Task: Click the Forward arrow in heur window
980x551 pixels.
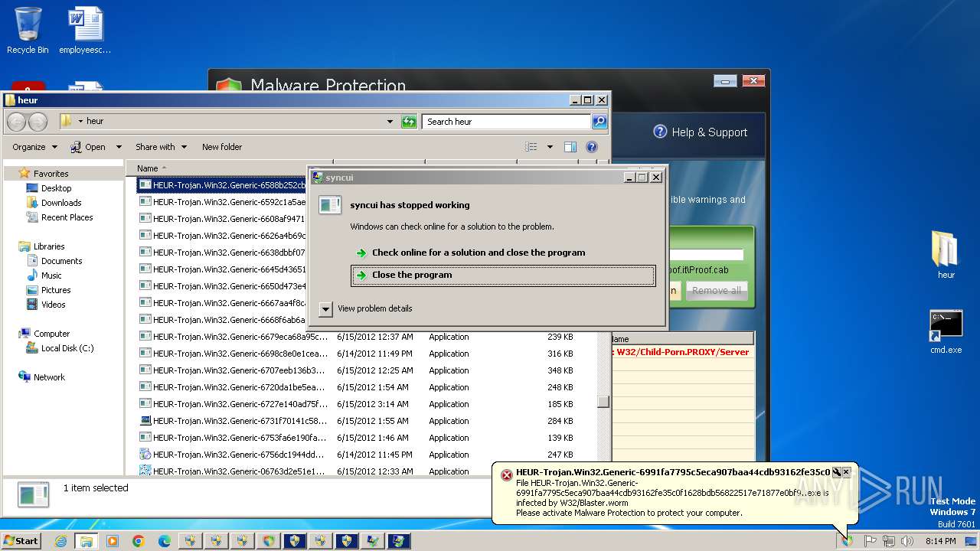Action: pos(38,122)
